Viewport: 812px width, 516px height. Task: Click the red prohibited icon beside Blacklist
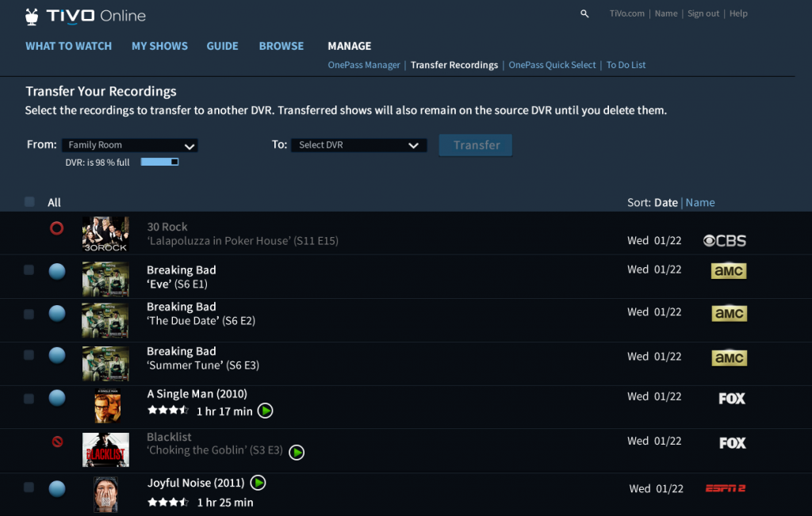[x=57, y=441]
